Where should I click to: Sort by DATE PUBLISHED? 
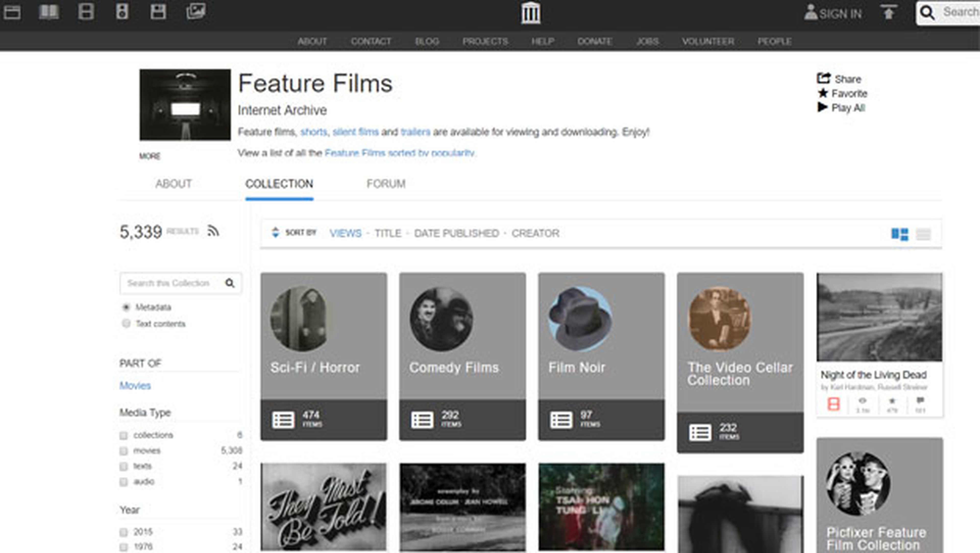pos(457,233)
